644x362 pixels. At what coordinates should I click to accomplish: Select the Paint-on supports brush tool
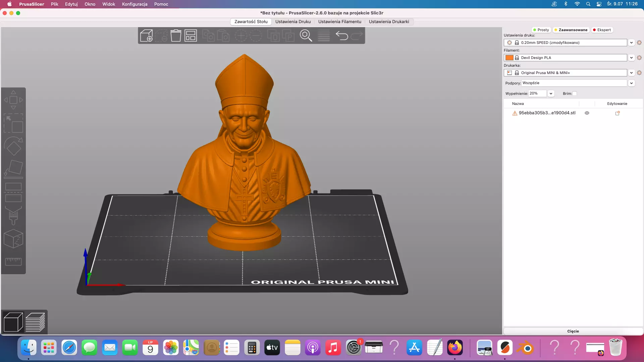click(x=13, y=215)
